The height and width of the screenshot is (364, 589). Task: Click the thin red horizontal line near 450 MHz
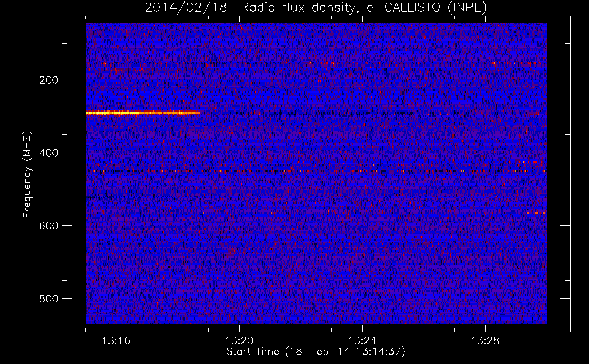316,171
